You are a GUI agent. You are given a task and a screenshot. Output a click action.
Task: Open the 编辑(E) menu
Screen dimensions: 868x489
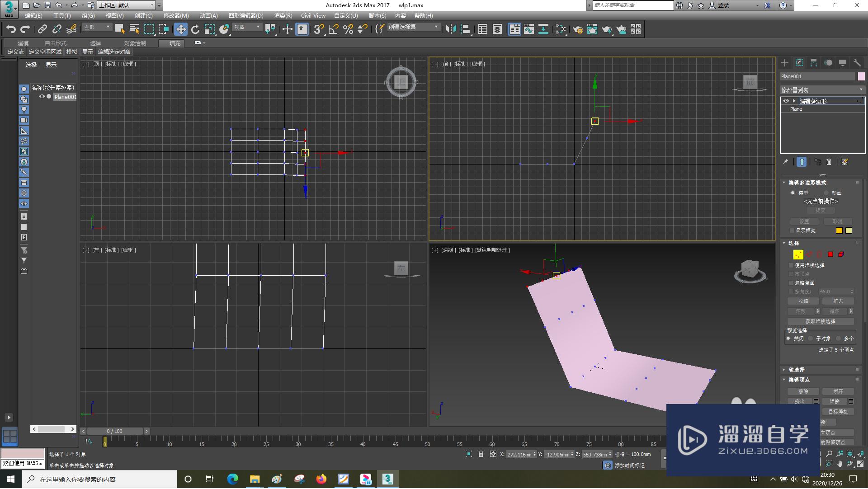[33, 16]
